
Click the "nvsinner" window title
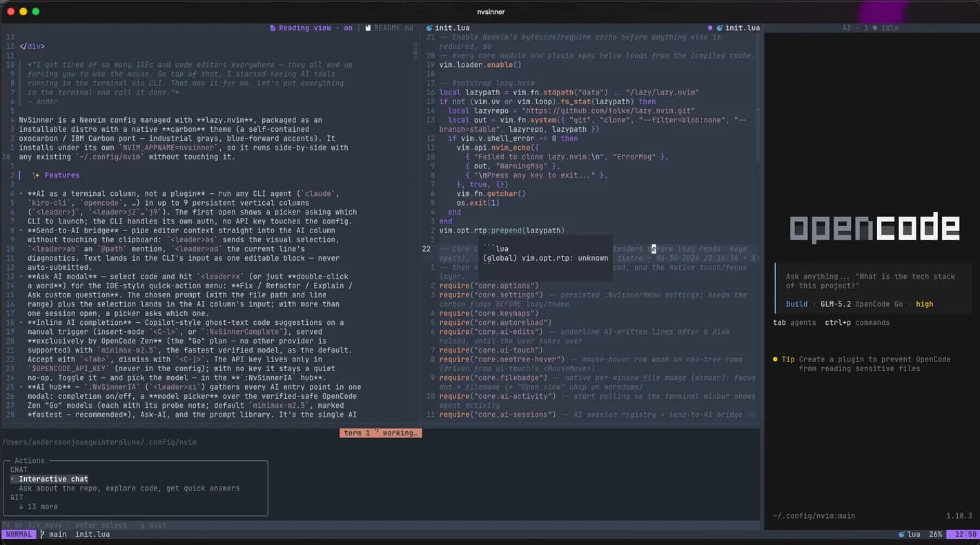tap(491, 12)
